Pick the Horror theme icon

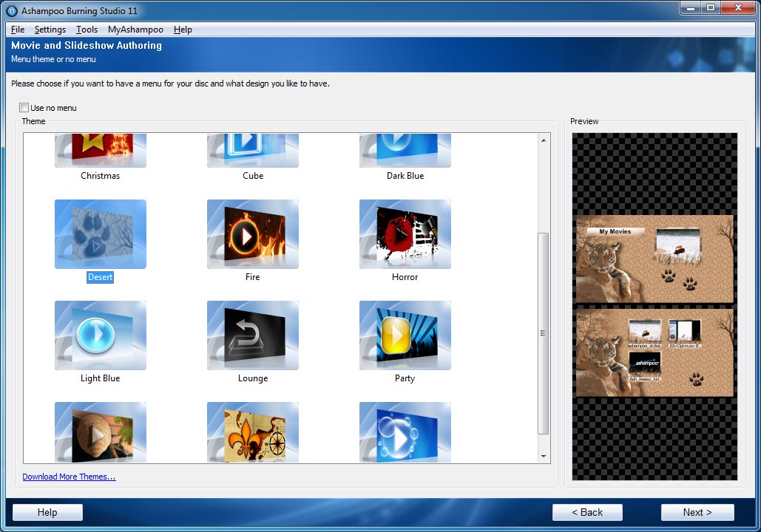click(x=405, y=234)
